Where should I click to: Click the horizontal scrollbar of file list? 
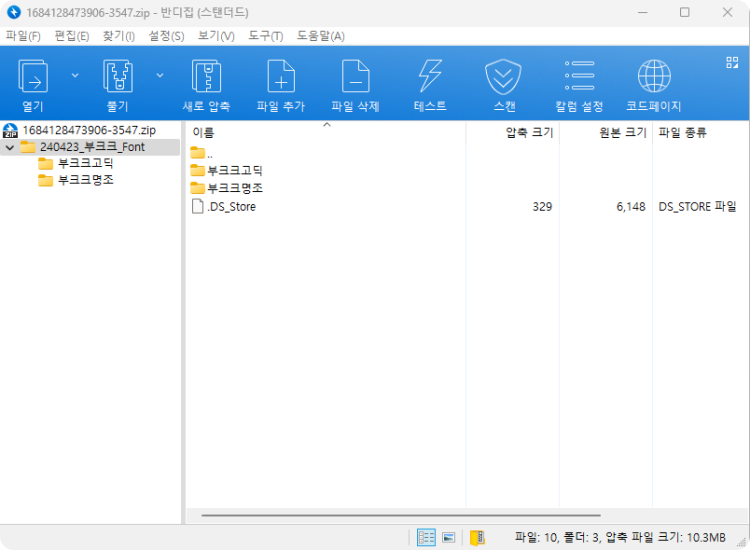pyautogui.click(x=401, y=516)
